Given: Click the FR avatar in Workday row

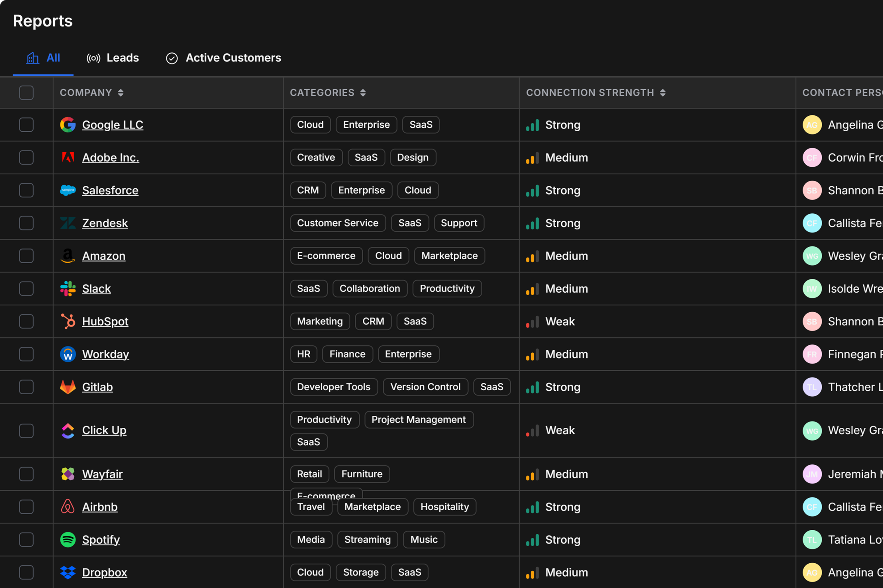Looking at the screenshot, I should (x=812, y=354).
